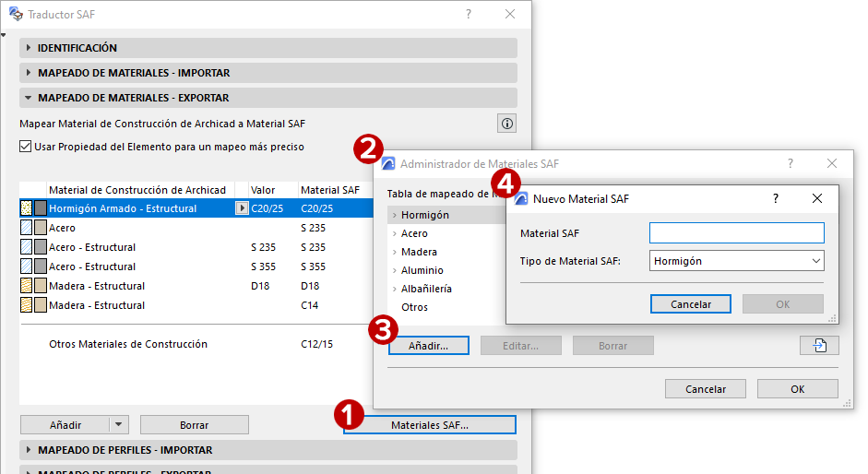The width and height of the screenshot is (868, 474).
Task: Click Añadir... in Administrador de Materiales SAF
Action: 428,346
